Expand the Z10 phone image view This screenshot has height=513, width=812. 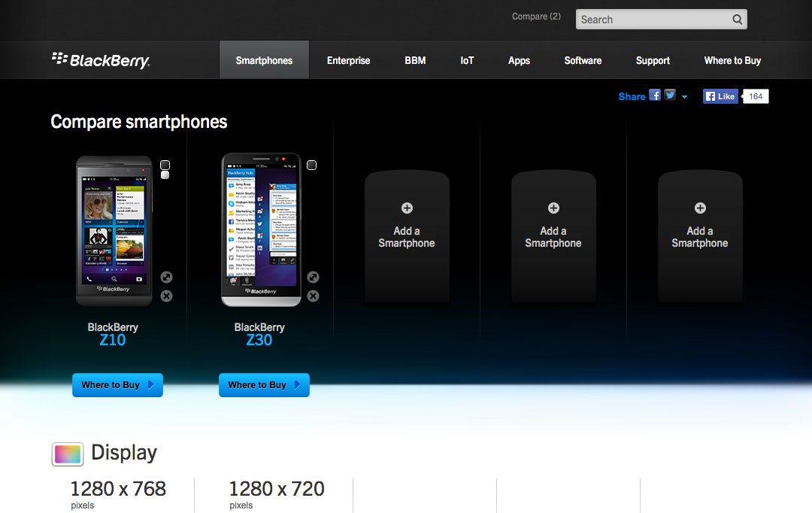166,278
